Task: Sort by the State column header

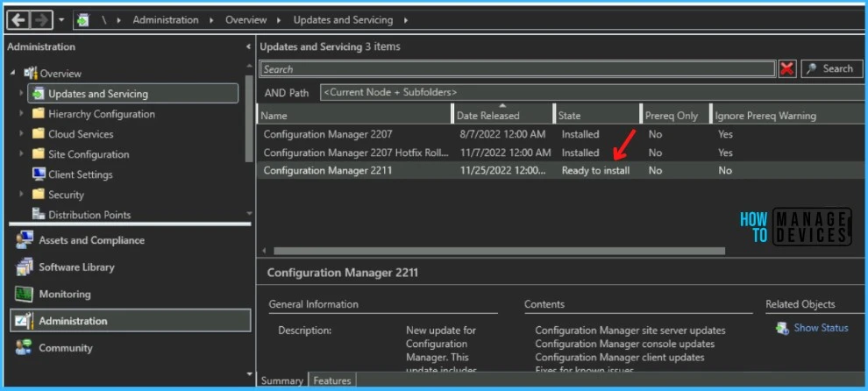Action: pyautogui.click(x=597, y=116)
